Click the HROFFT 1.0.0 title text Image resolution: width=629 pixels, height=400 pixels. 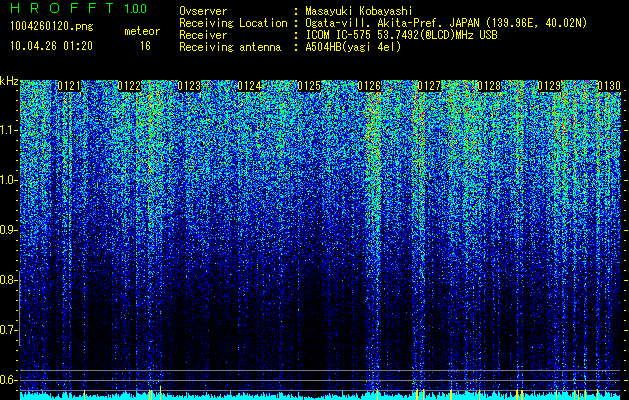[x=79, y=8]
